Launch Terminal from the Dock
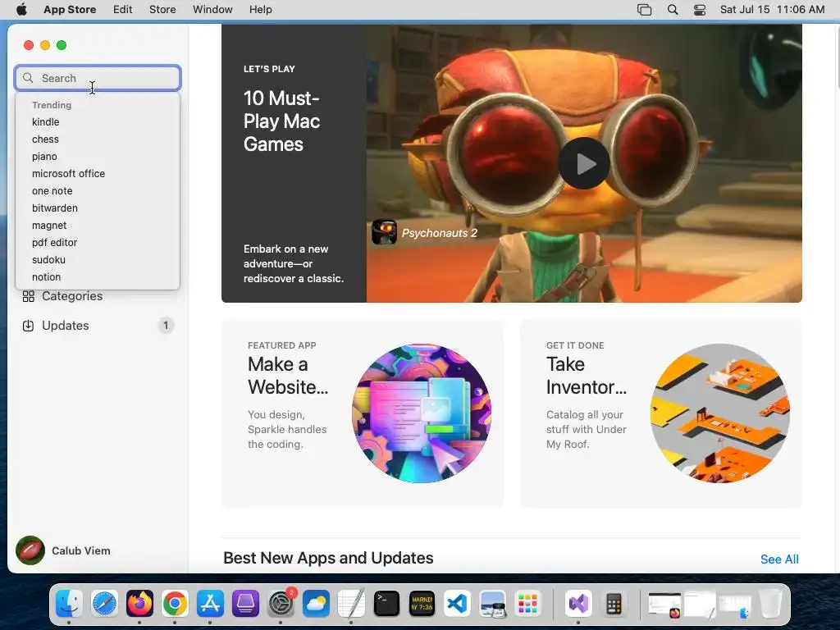This screenshot has width=840, height=630. coord(386,604)
